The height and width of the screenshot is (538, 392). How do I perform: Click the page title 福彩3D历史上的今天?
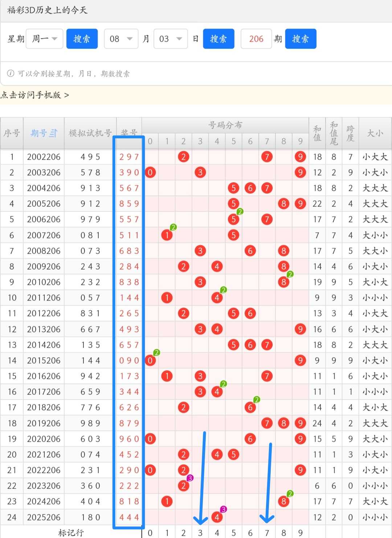pyautogui.click(x=48, y=10)
